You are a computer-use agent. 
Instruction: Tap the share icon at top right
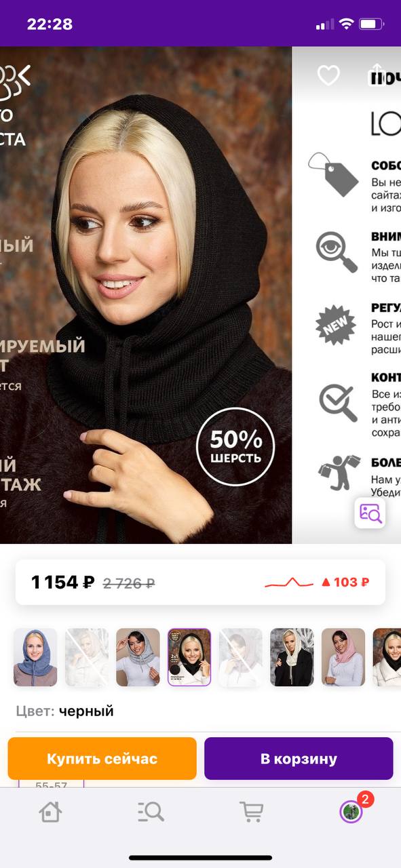coord(377,75)
